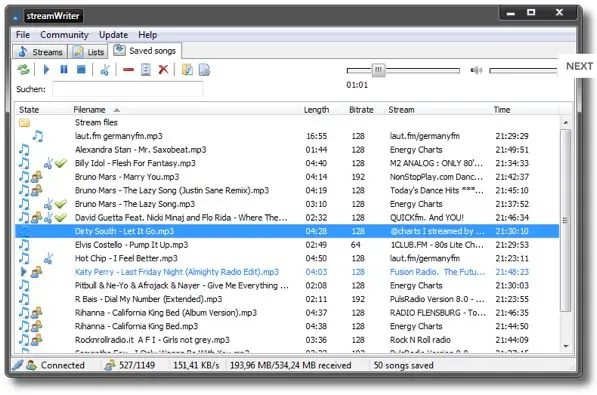
Task: Click the red minus Remove icon
Action: coord(128,70)
